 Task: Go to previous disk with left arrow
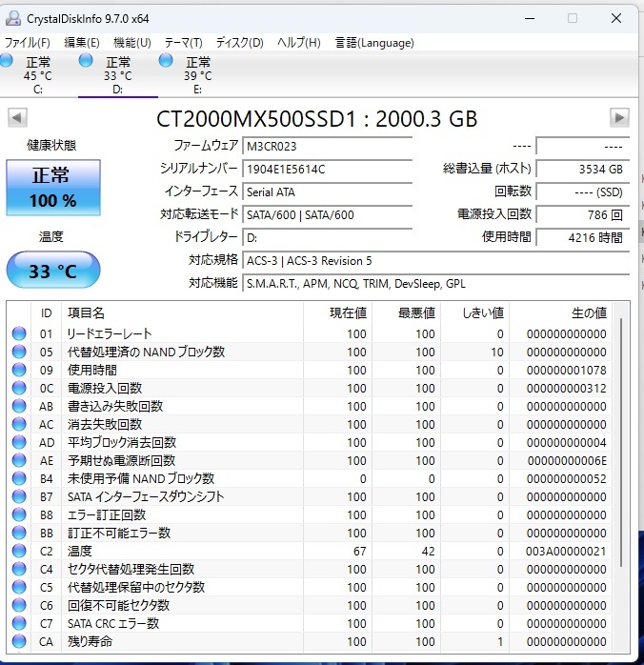coord(17,118)
